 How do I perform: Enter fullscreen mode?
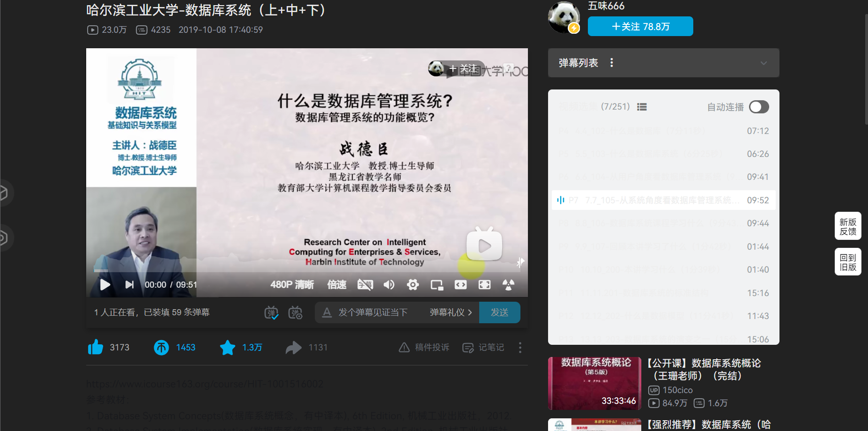point(484,284)
